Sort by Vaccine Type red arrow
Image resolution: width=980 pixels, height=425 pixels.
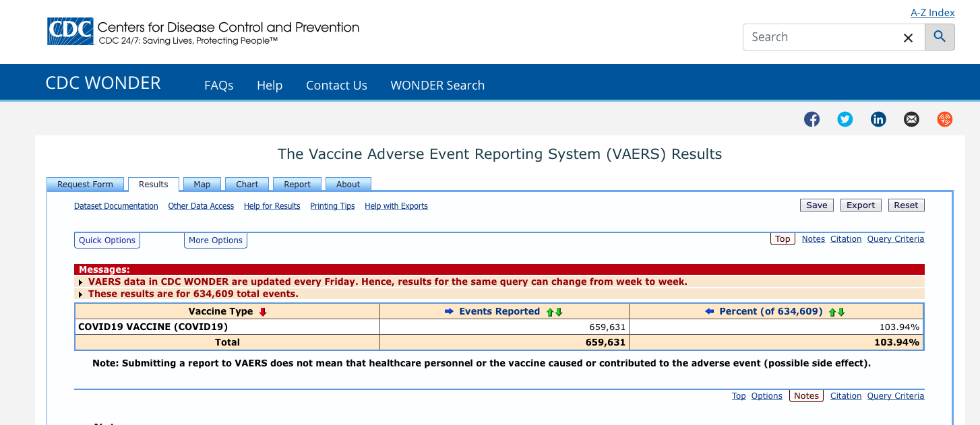pos(263,312)
